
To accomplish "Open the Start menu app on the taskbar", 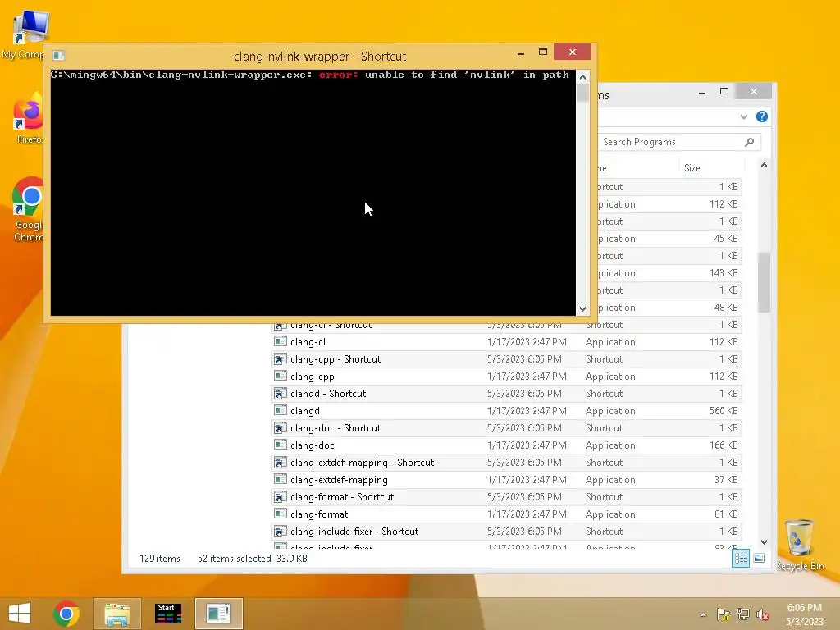I will pos(168,614).
